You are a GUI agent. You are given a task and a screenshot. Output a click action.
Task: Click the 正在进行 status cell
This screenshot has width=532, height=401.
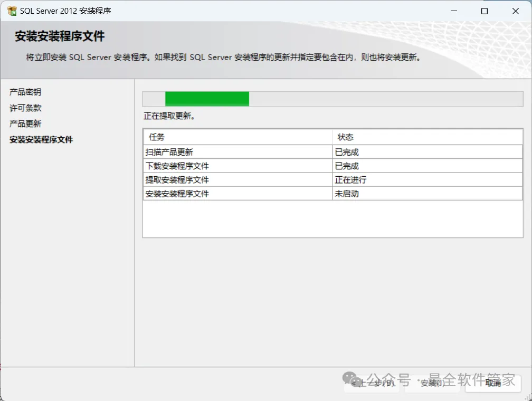coord(427,180)
